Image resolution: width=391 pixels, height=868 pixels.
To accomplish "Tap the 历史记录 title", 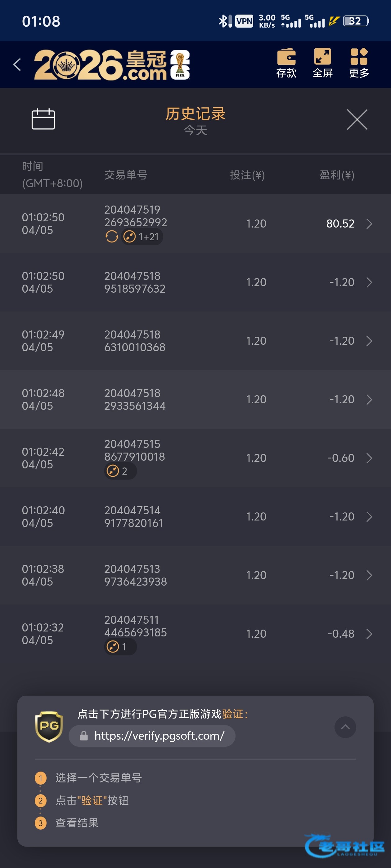I will (195, 114).
